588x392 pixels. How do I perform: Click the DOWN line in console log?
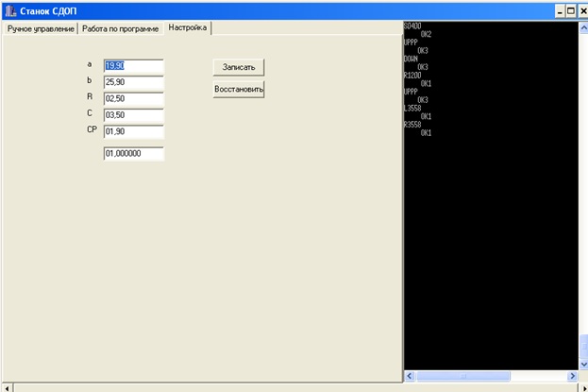point(411,59)
